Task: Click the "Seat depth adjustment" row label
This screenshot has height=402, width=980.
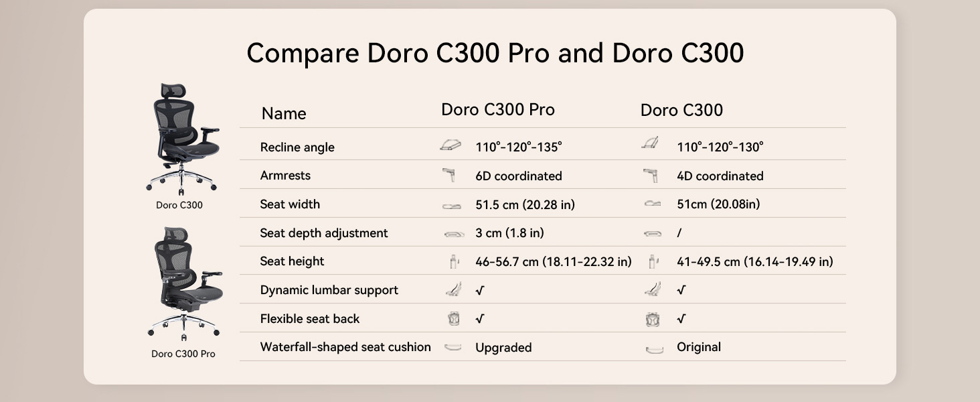Action: click(x=324, y=233)
